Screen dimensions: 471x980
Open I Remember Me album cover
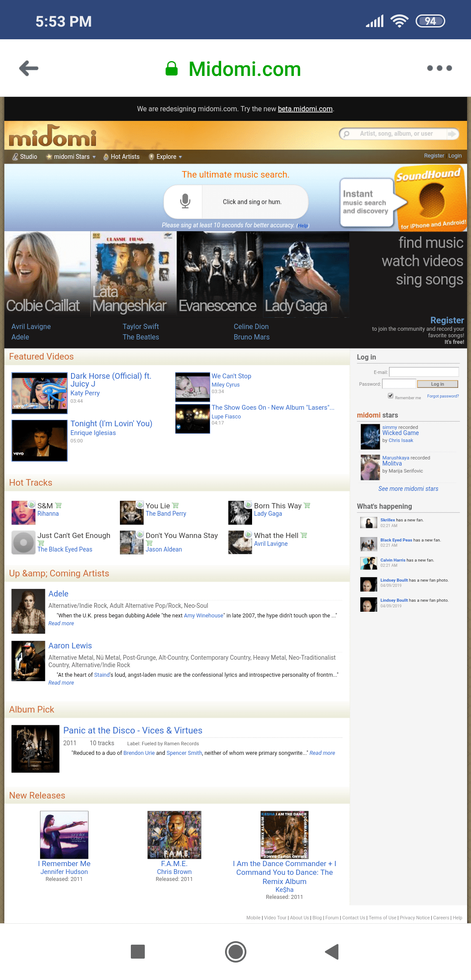click(64, 835)
